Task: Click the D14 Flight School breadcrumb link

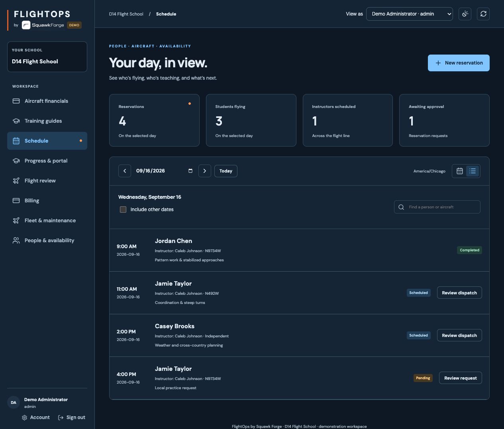Action: point(126,14)
